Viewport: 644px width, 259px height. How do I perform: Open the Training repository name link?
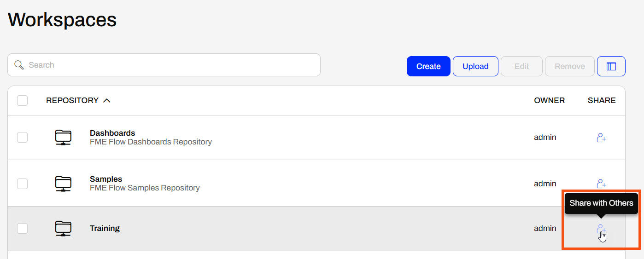coord(105,228)
